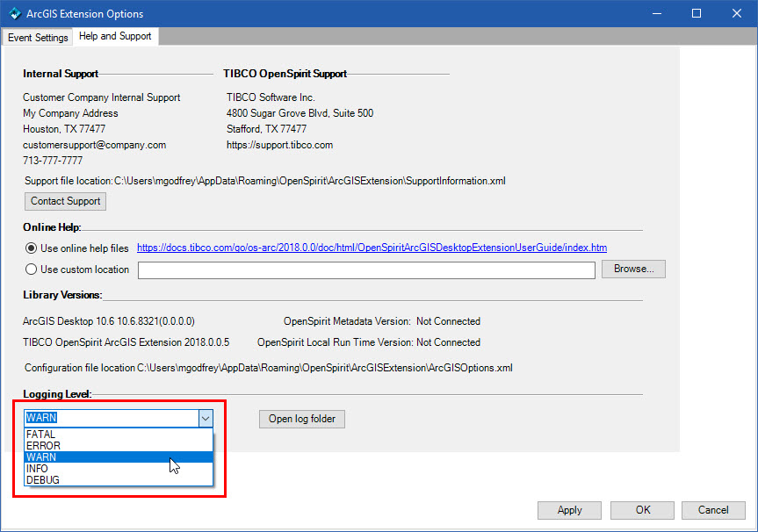Choose DEBUG from the logging level list
The height and width of the screenshot is (532, 758).
pos(119,480)
